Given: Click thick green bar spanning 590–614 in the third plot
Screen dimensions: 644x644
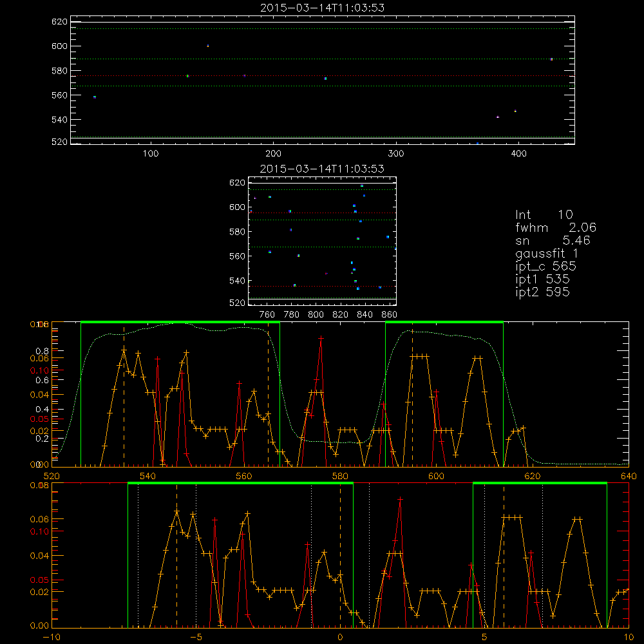Looking at the screenshot, I should [x=444, y=323].
